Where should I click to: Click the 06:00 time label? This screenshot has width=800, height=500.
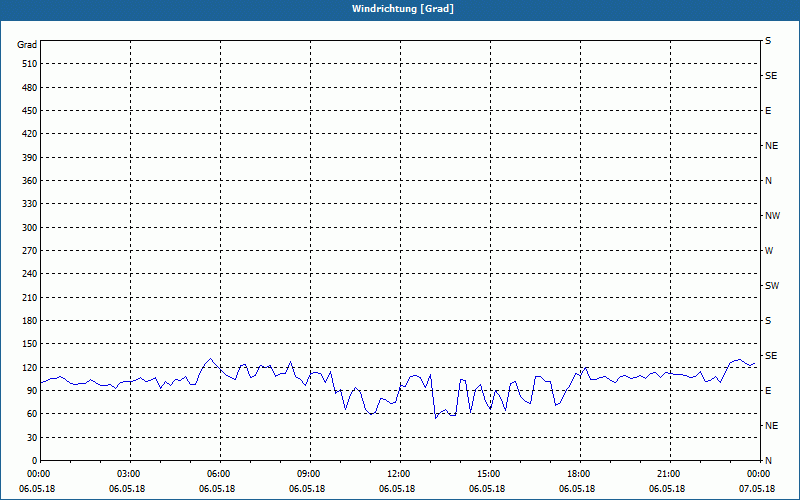(x=217, y=474)
